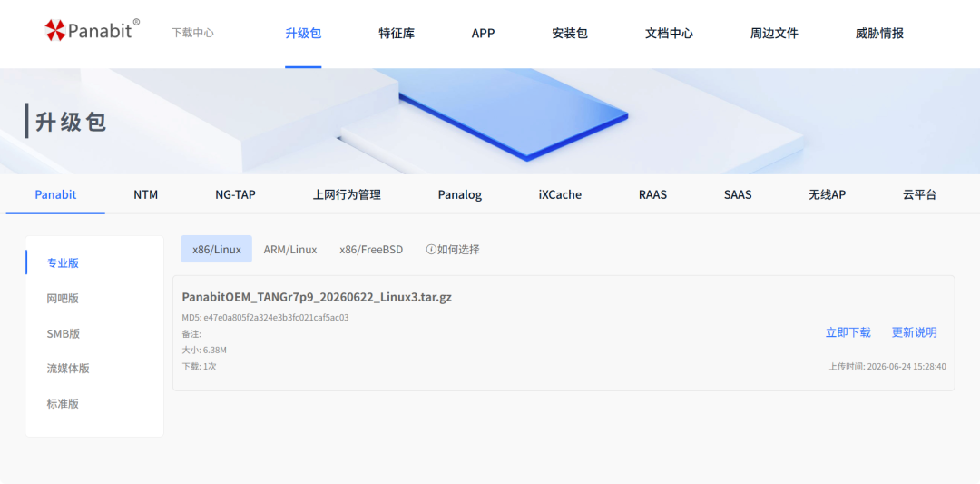
Task: Select 专业版 in the sidebar
Action: pyautogui.click(x=64, y=262)
